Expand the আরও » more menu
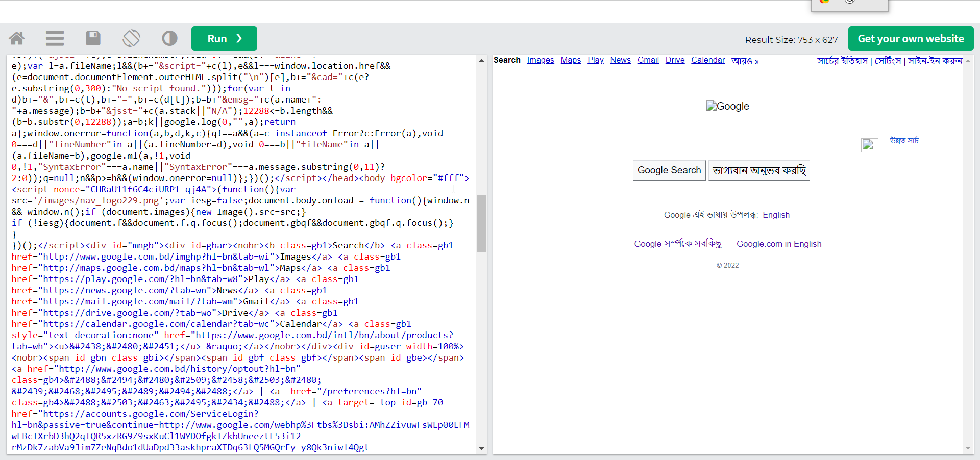This screenshot has height=460, width=980. pyautogui.click(x=745, y=61)
